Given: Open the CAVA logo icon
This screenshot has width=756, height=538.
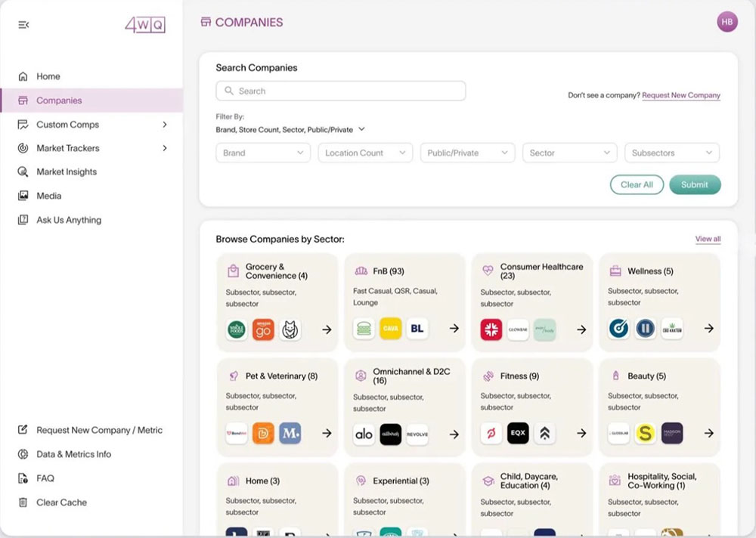Looking at the screenshot, I should click(391, 328).
